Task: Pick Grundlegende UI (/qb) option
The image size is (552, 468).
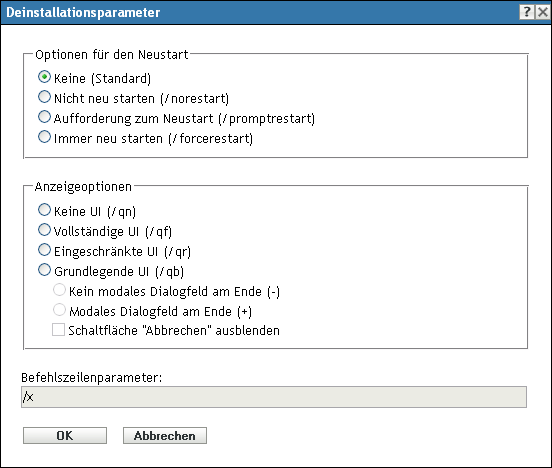Action: [x=44, y=270]
